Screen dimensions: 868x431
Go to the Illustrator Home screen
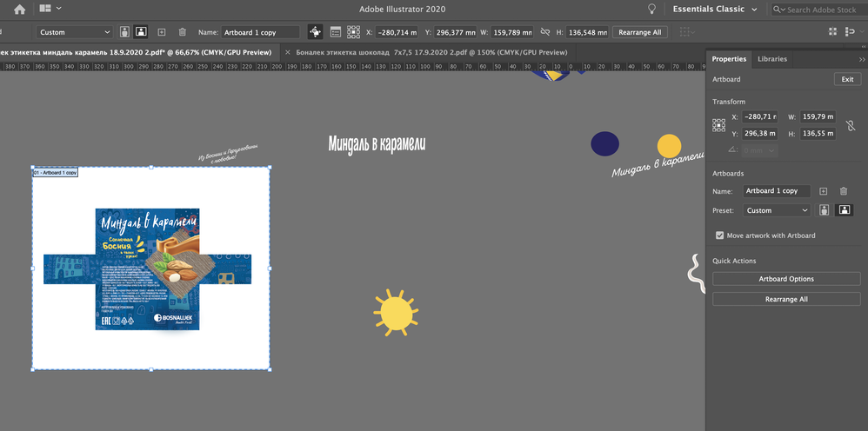(x=19, y=10)
